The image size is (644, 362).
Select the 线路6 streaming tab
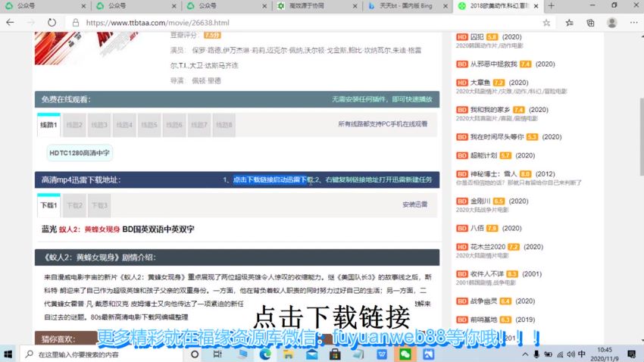coord(174,125)
